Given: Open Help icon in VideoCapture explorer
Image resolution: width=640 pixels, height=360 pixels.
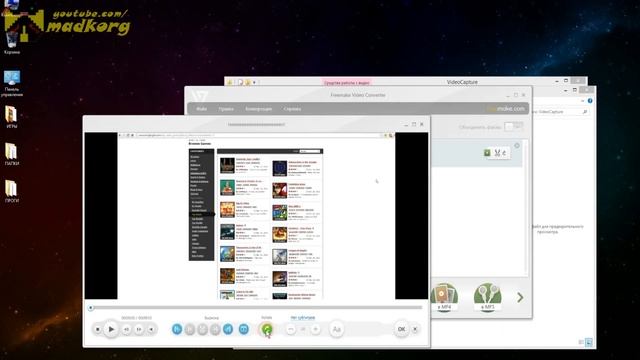Looking at the screenshot, I should 590,100.
